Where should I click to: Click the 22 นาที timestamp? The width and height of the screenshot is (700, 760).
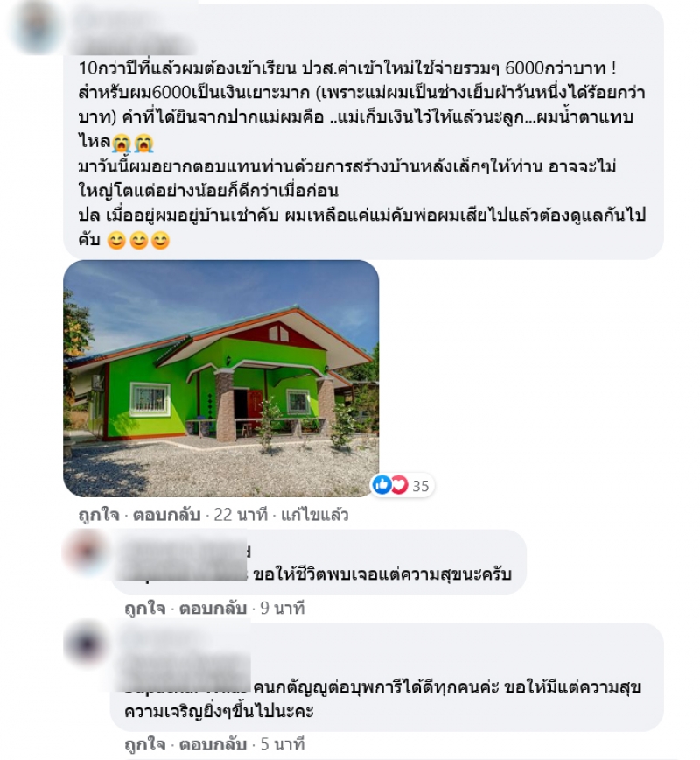pos(241,515)
